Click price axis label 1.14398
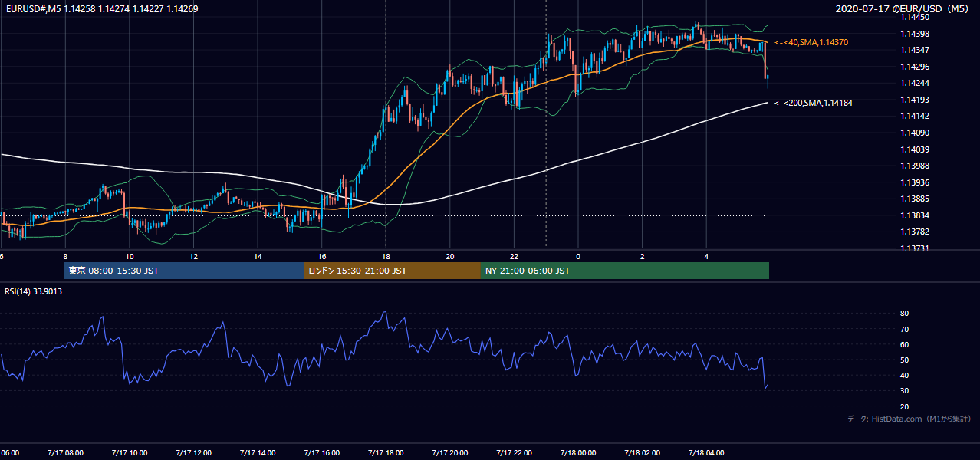Viewport: 980px width, 460px height. [916, 34]
